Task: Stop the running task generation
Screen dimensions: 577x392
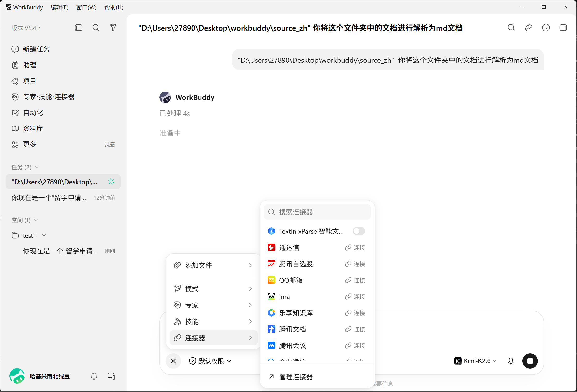Action: tap(530, 361)
